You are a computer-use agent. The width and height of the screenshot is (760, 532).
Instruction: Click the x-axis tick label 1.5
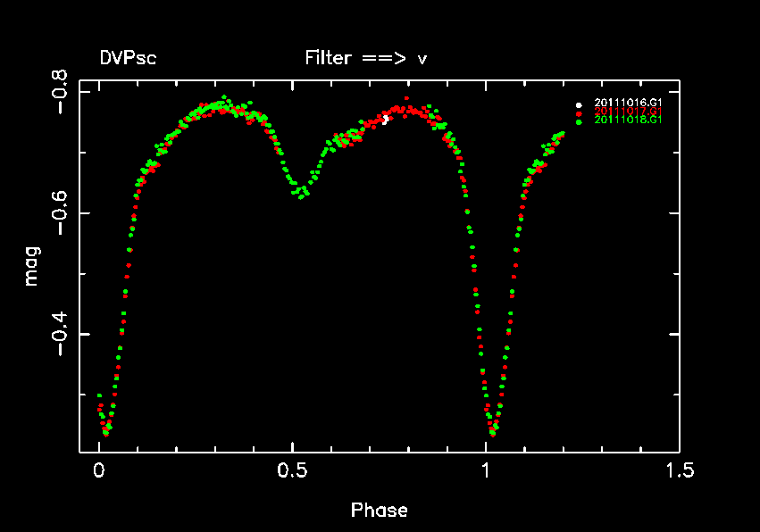[678, 470]
